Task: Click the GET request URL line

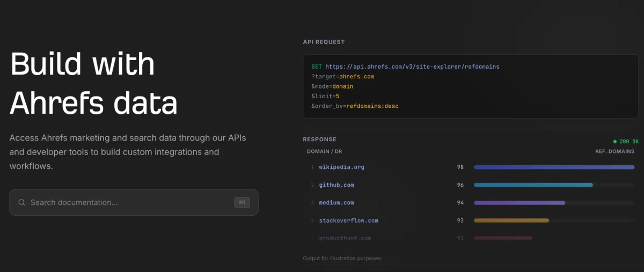Action: (x=405, y=67)
